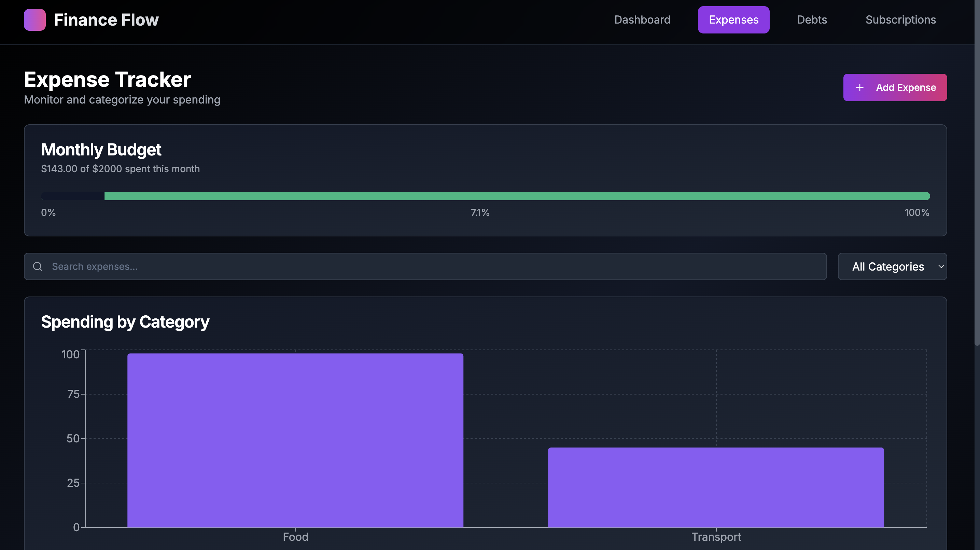Click the Transport bar in chart
Viewport: 980px width, 550px height.
[716, 487]
